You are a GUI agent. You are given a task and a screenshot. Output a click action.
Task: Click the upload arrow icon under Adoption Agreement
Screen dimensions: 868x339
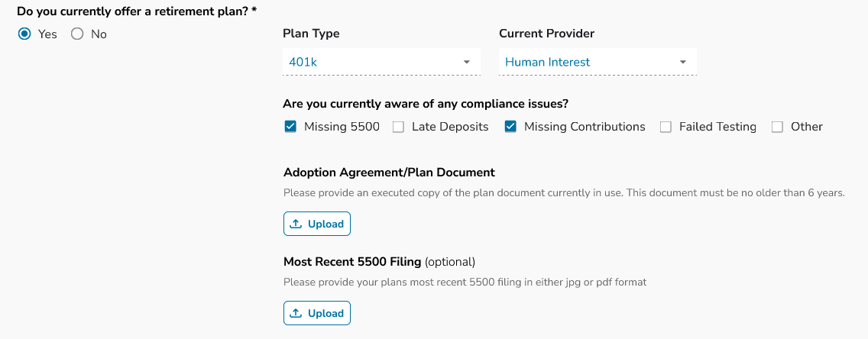(297, 224)
